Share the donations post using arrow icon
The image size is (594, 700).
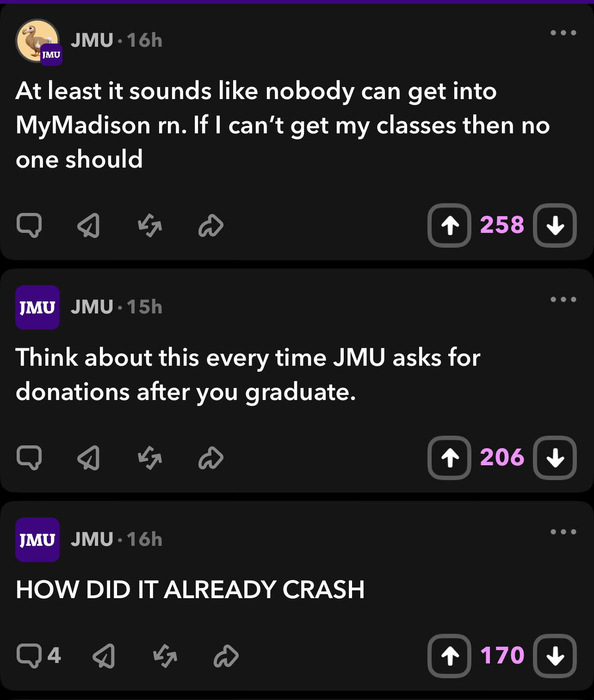211,458
